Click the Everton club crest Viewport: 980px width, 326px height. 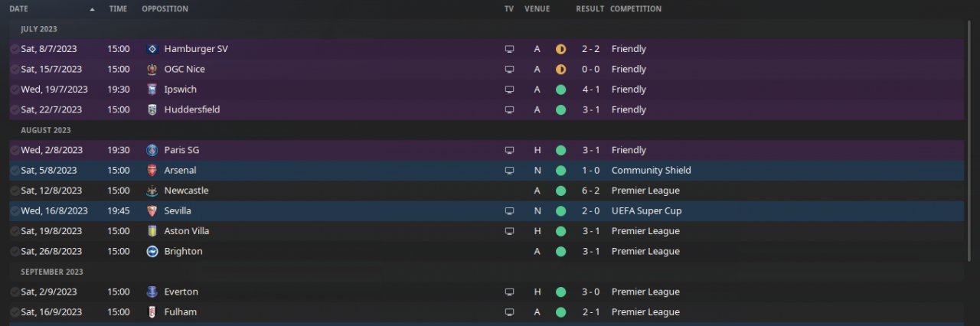pos(152,292)
